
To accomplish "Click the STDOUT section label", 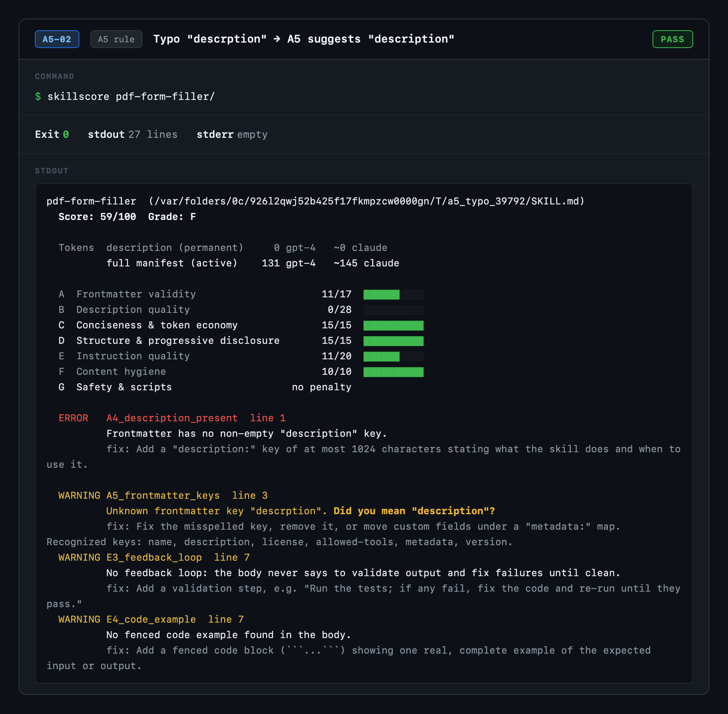I will (52, 171).
